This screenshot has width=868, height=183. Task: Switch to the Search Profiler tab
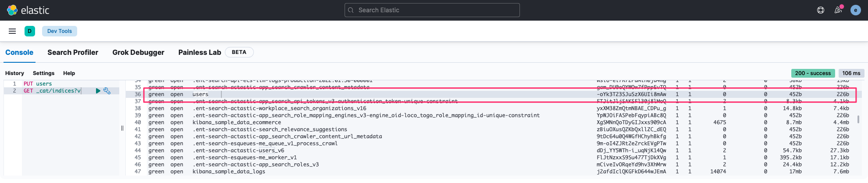tap(73, 52)
